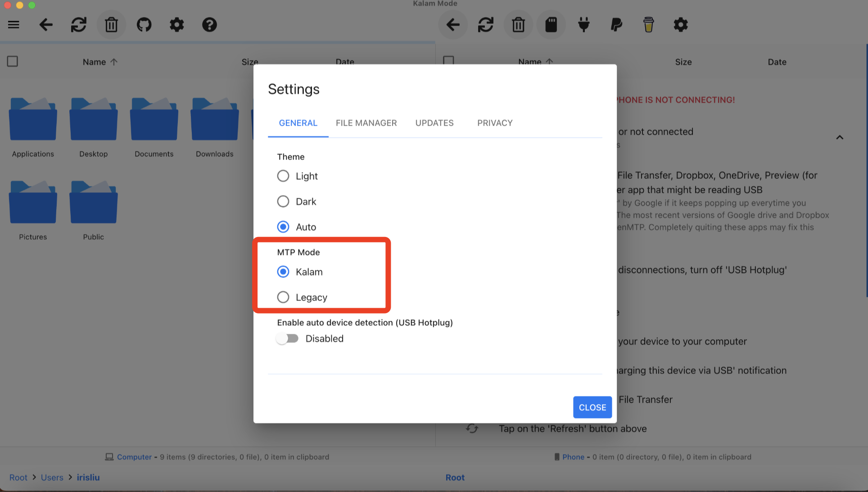Switch to the File Manager tab
Screen dimensions: 868x492
click(x=366, y=123)
